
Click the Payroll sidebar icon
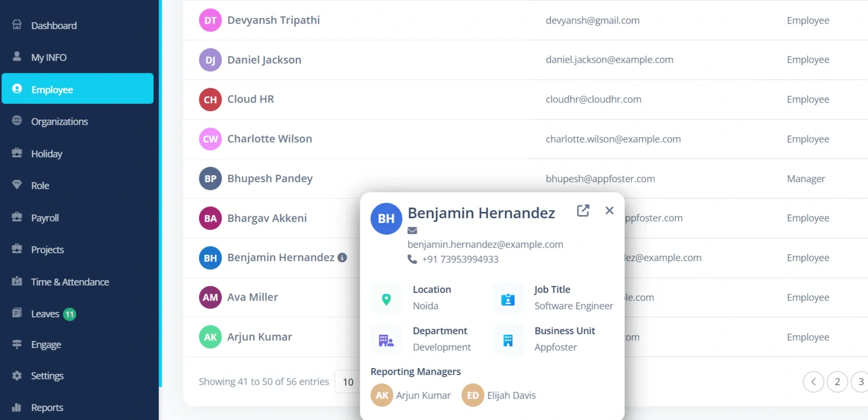click(17, 217)
